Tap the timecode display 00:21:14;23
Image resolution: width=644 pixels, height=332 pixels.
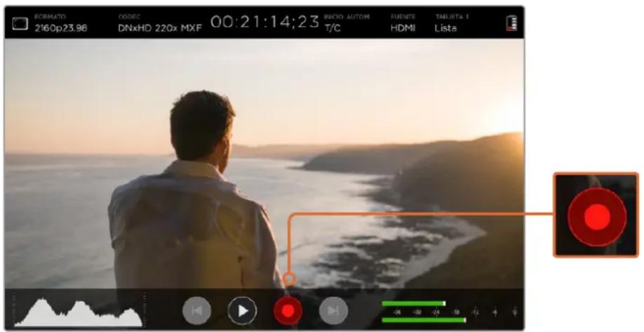(265, 22)
